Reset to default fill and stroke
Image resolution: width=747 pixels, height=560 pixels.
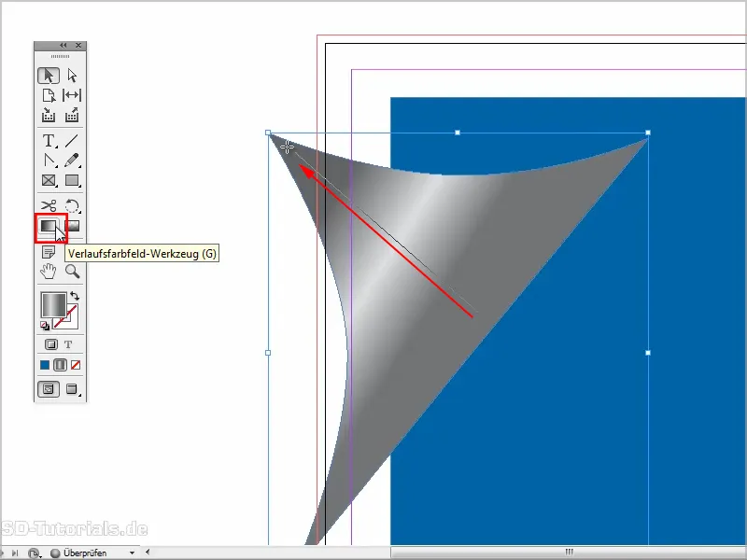(x=45, y=326)
